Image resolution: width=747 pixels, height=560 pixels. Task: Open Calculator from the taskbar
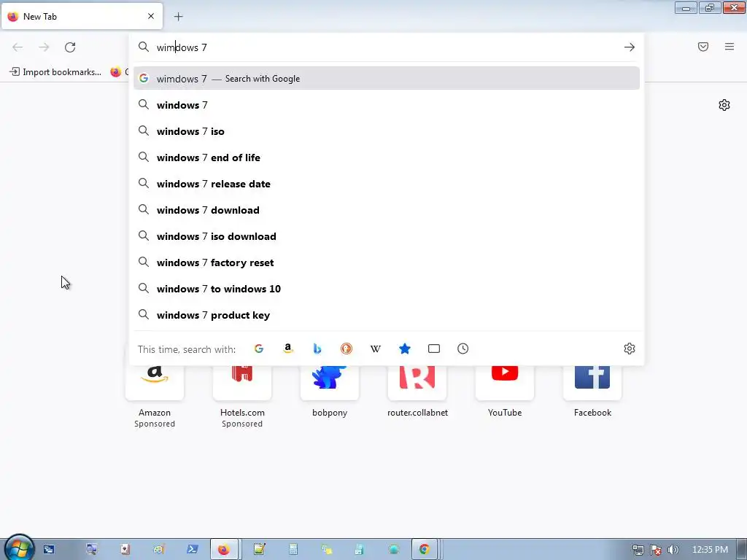tap(293, 550)
